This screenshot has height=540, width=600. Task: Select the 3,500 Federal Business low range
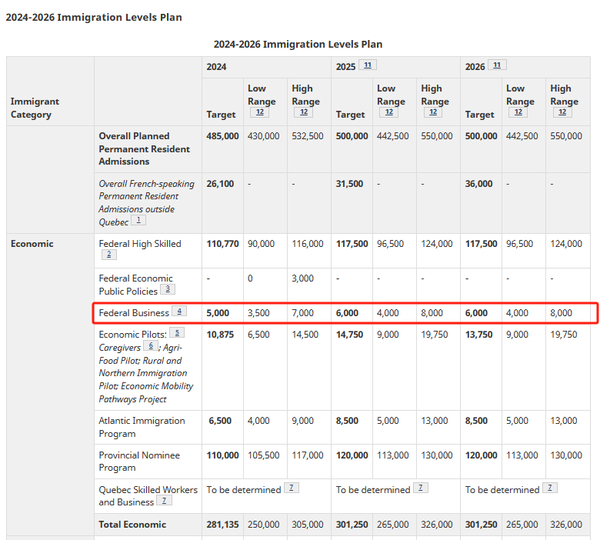[x=258, y=313]
